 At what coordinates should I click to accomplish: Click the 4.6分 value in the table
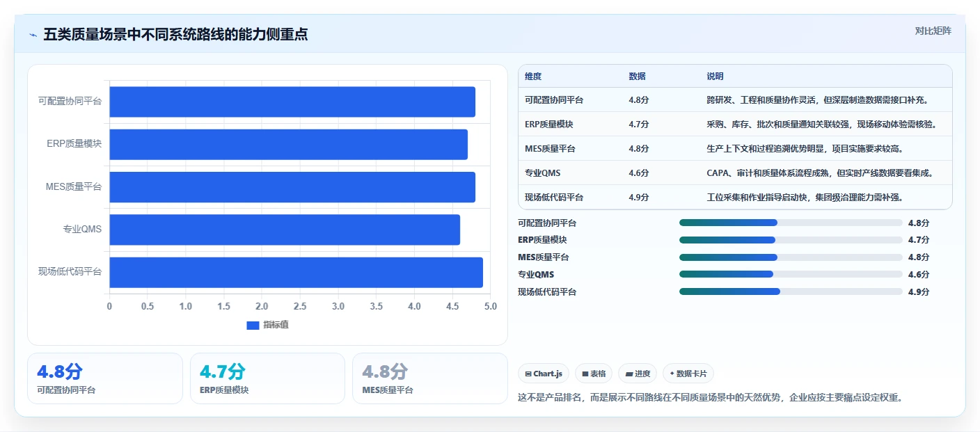pyautogui.click(x=639, y=173)
